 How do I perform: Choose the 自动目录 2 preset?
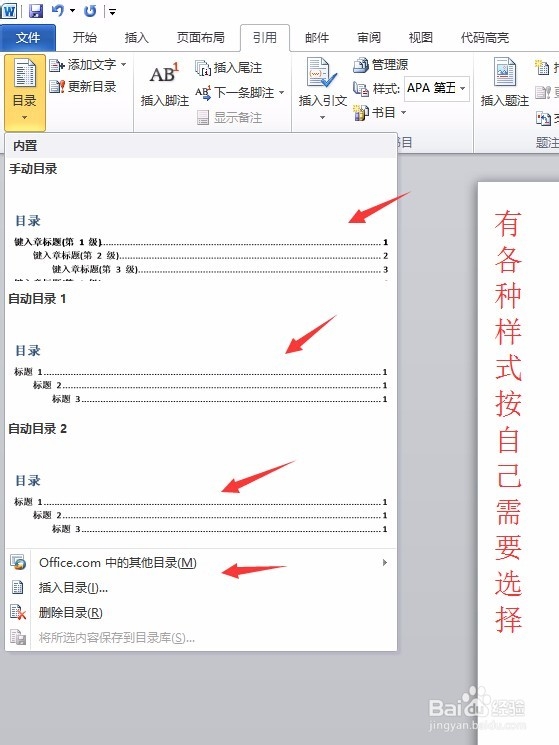pyautogui.click(x=200, y=480)
